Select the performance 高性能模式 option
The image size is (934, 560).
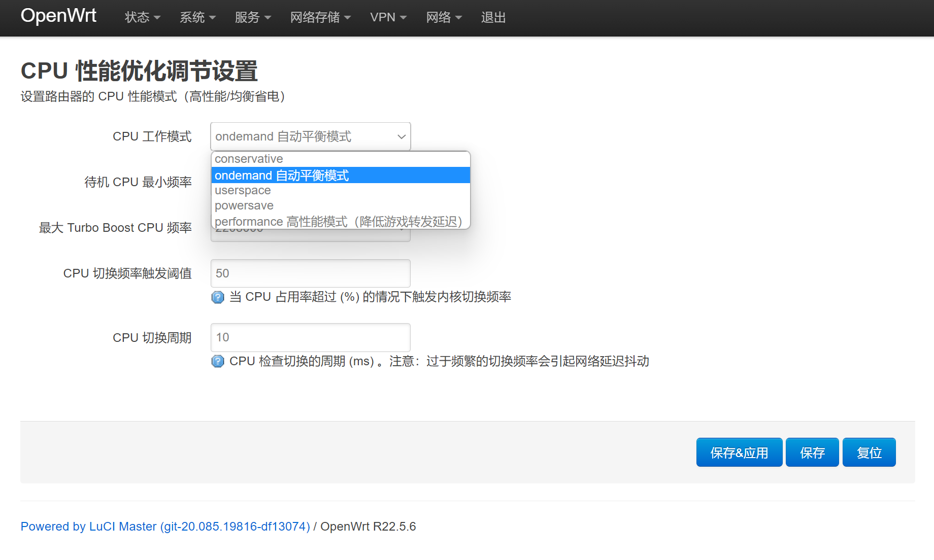click(338, 222)
